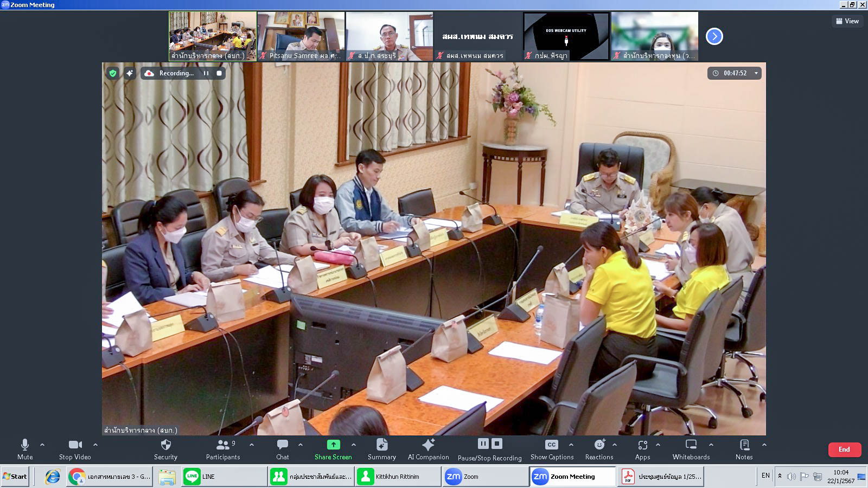Click the green encryption shield icon
This screenshot has width=868, height=488.
pyautogui.click(x=113, y=73)
